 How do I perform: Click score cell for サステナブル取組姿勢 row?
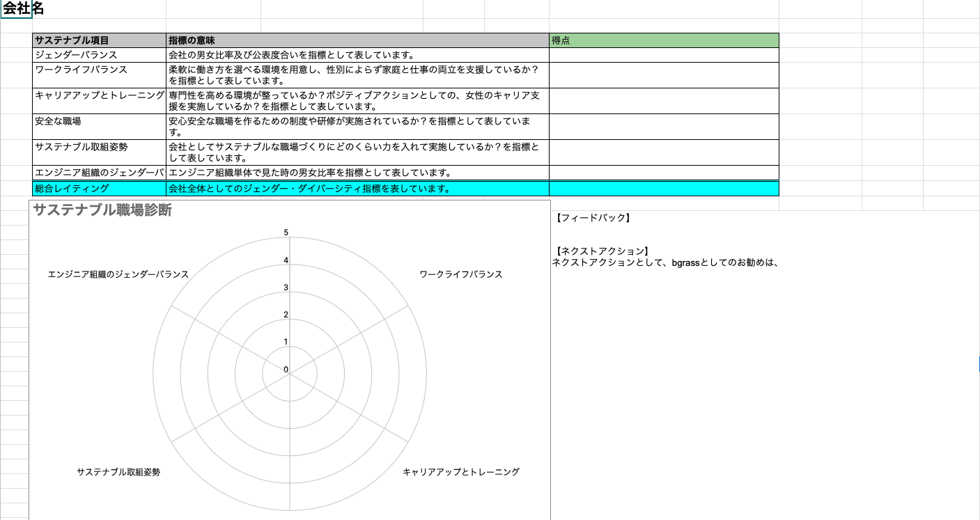pyautogui.click(x=664, y=152)
